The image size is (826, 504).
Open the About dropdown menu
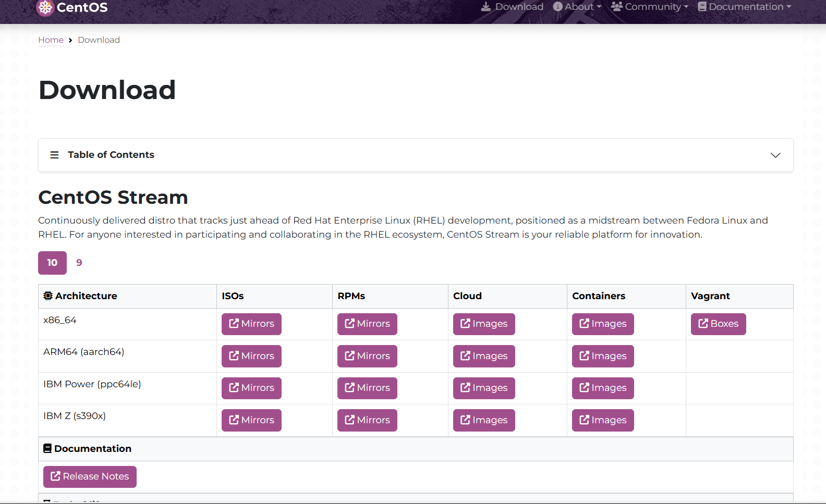click(577, 7)
